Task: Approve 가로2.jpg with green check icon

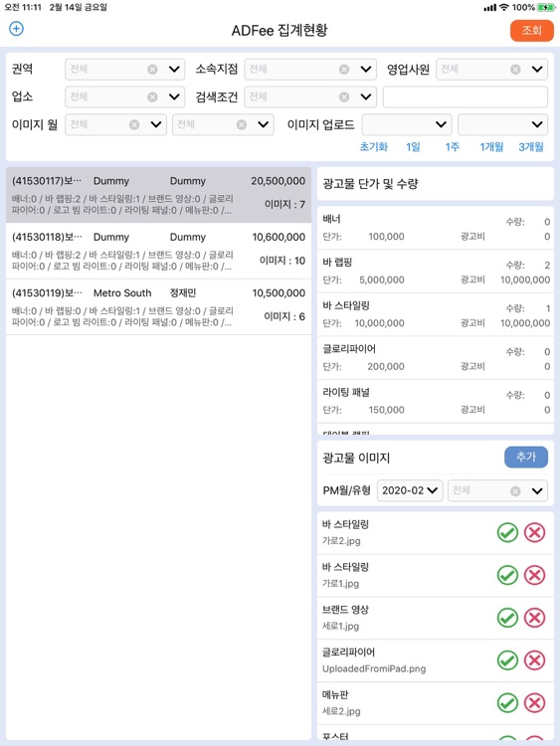Action: coord(507,532)
